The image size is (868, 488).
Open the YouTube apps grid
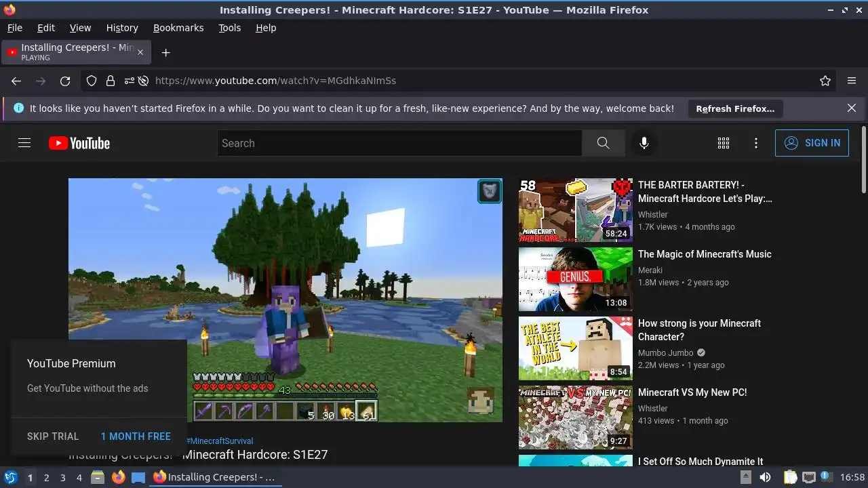(724, 143)
